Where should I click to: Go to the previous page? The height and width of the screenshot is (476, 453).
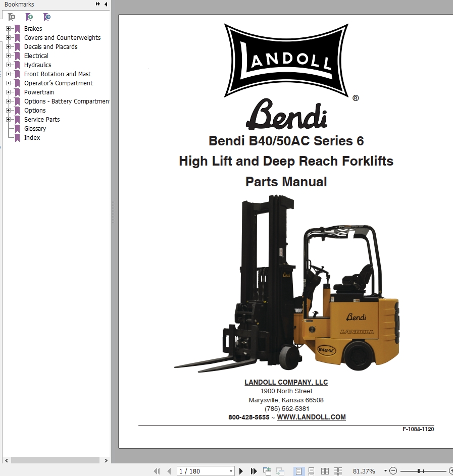point(169,471)
